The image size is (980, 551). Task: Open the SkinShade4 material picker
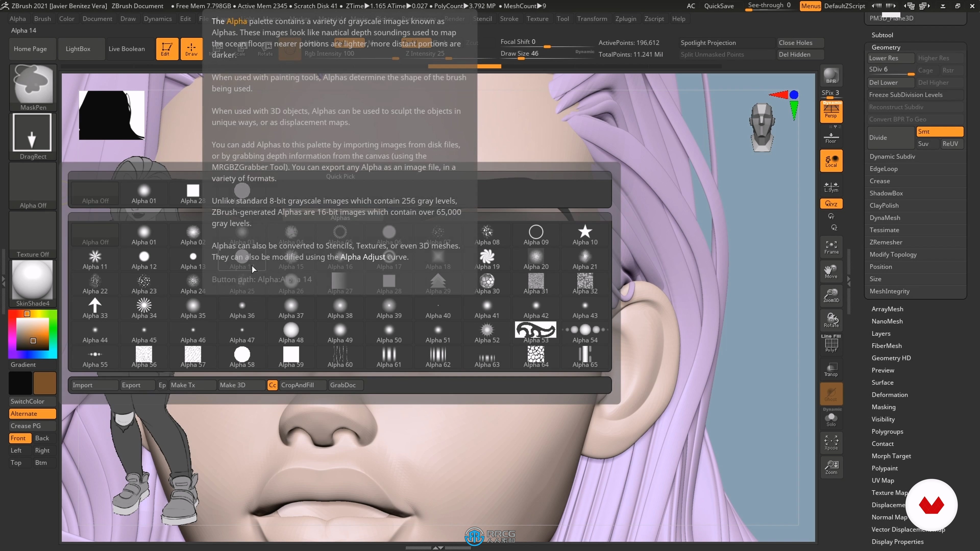[x=33, y=283]
